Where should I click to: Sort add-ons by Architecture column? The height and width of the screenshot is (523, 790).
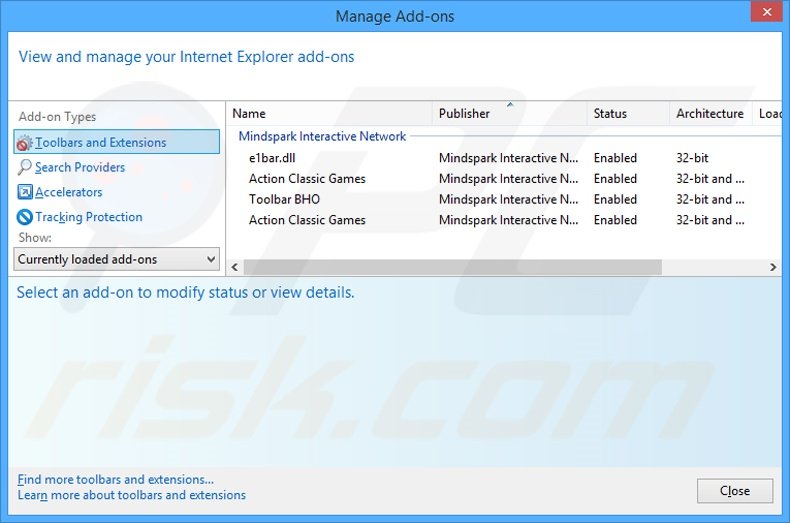point(710,114)
